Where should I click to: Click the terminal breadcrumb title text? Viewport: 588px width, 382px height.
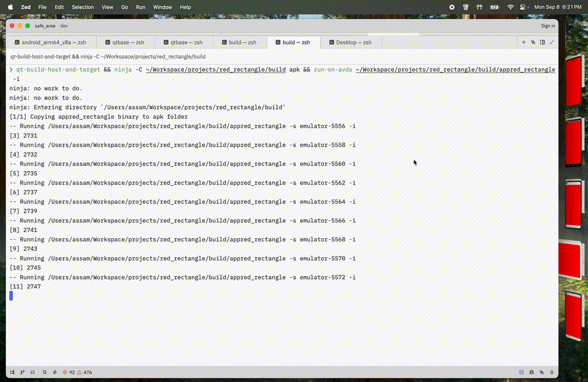tap(108, 57)
